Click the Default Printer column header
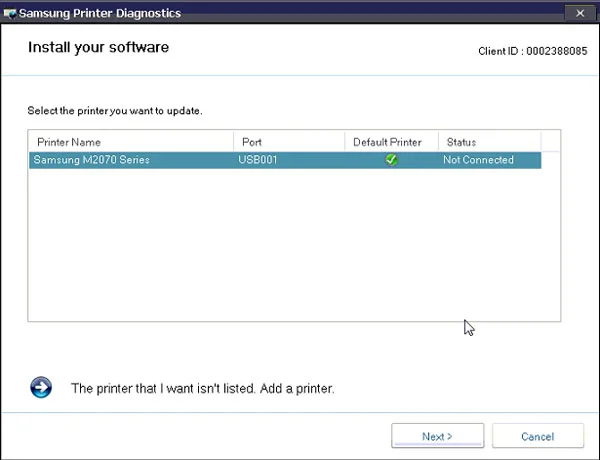 pyautogui.click(x=391, y=142)
